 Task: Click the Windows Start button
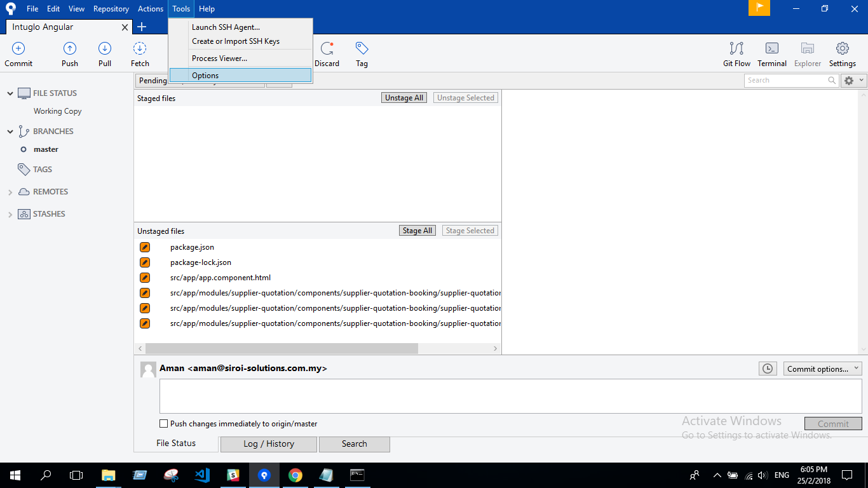pyautogui.click(x=15, y=475)
